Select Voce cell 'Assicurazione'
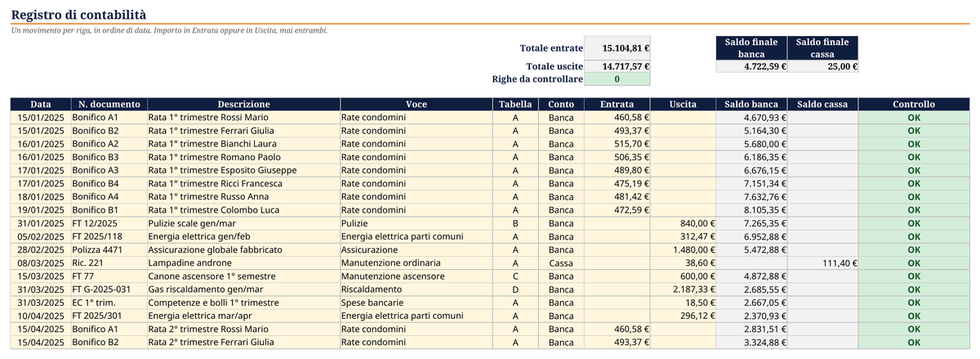This screenshot has width=980, height=359. tap(416, 249)
